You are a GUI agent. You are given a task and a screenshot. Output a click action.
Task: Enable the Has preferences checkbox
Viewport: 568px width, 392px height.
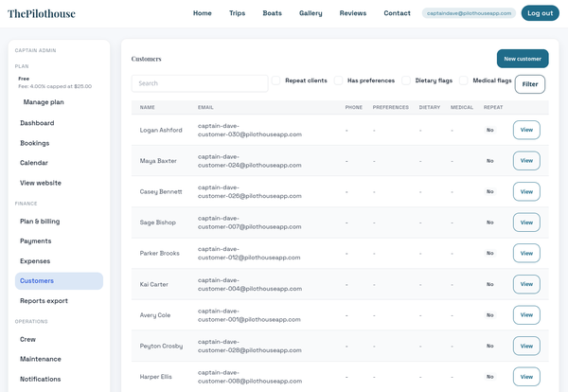339,81
